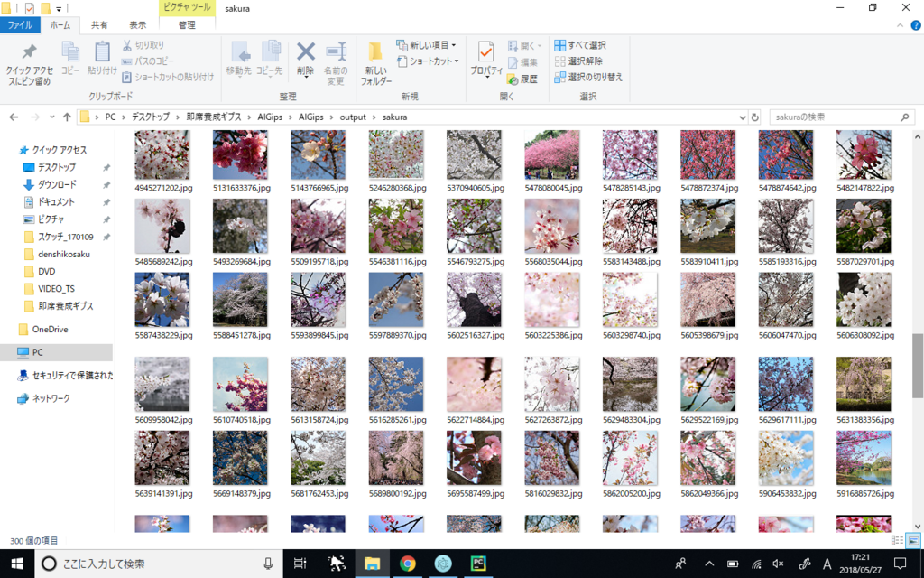Image resolution: width=924 pixels, height=578 pixels.
Task: Switch to the View tab
Action: coord(138,24)
